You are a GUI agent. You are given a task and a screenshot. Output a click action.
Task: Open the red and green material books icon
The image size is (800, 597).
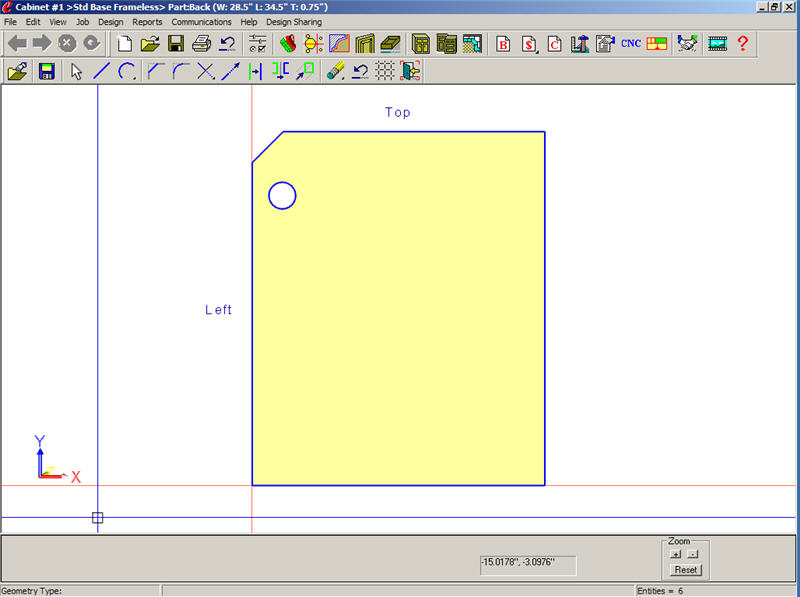tap(288, 43)
